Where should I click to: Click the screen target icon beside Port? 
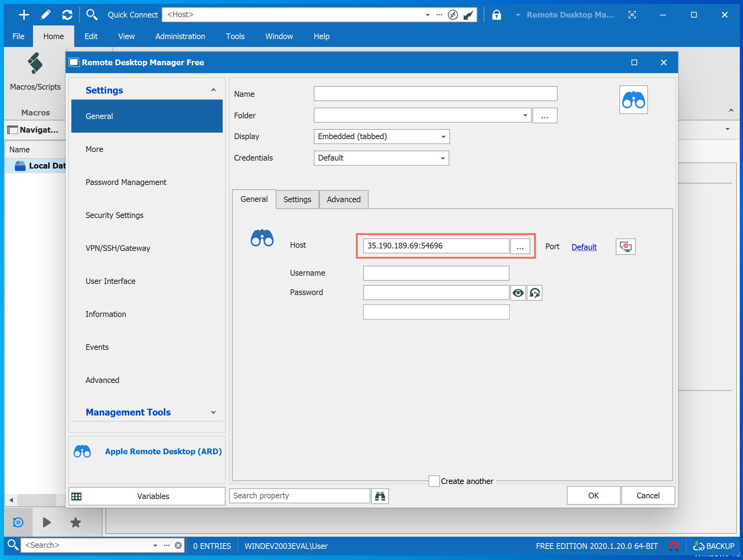(625, 247)
